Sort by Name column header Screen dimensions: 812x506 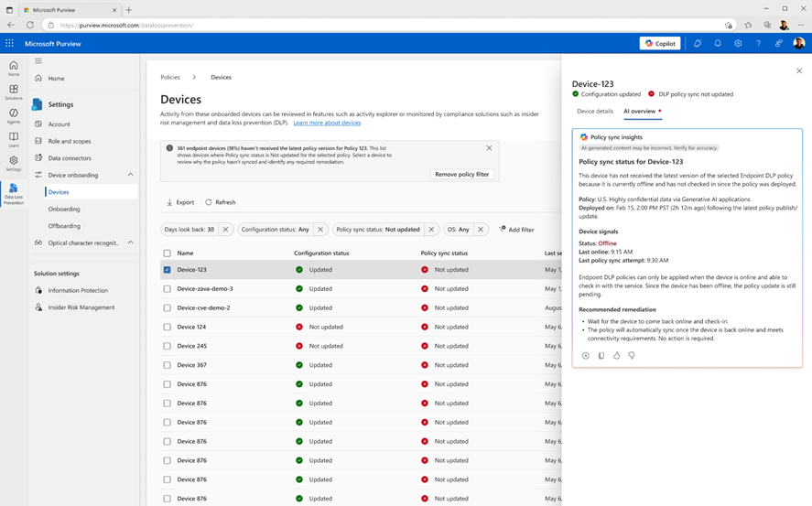(185, 253)
